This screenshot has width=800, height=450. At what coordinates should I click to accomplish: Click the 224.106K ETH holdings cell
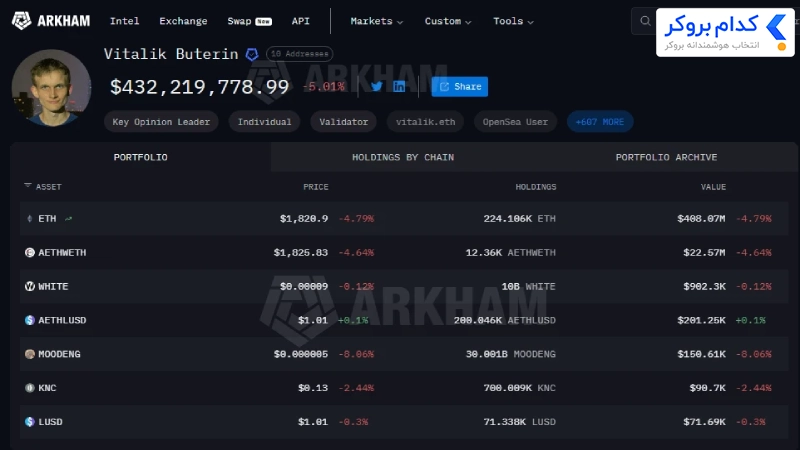(519, 218)
